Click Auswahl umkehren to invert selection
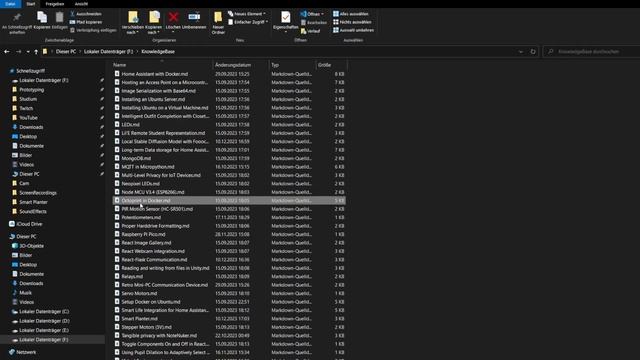This screenshot has width=640, height=360. pyautogui.click(x=353, y=30)
